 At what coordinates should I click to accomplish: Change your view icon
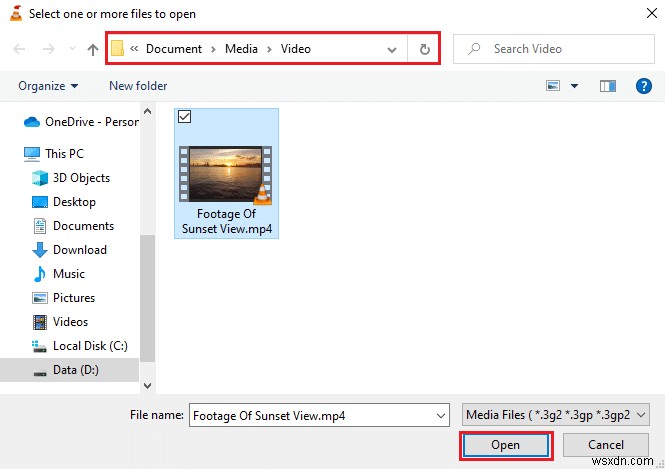tap(553, 86)
